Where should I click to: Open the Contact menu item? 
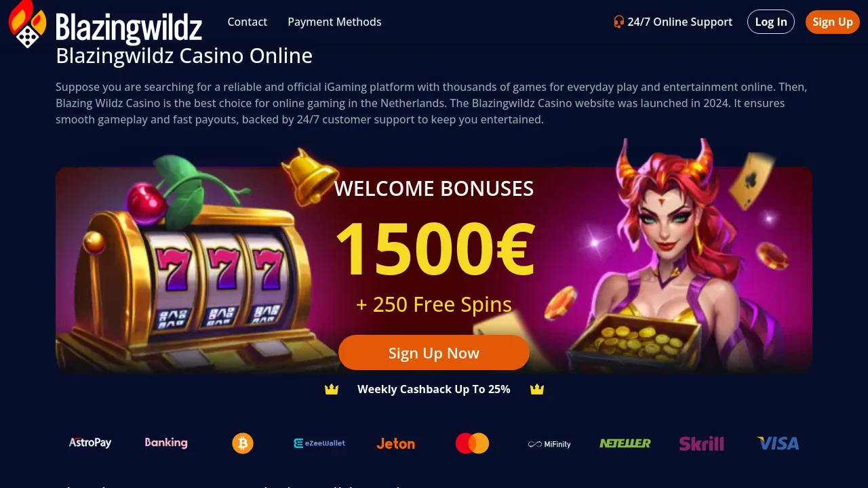click(x=248, y=22)
